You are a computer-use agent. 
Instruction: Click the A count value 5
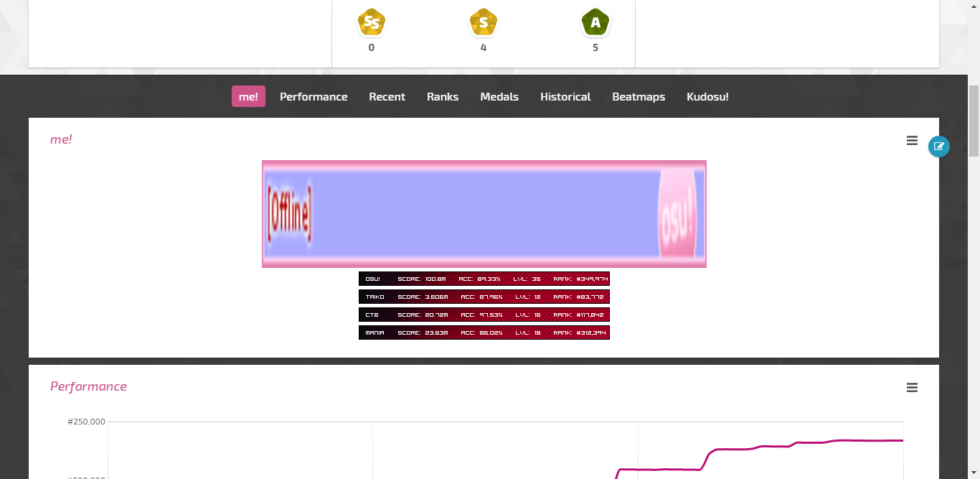(x=595, y=48)
